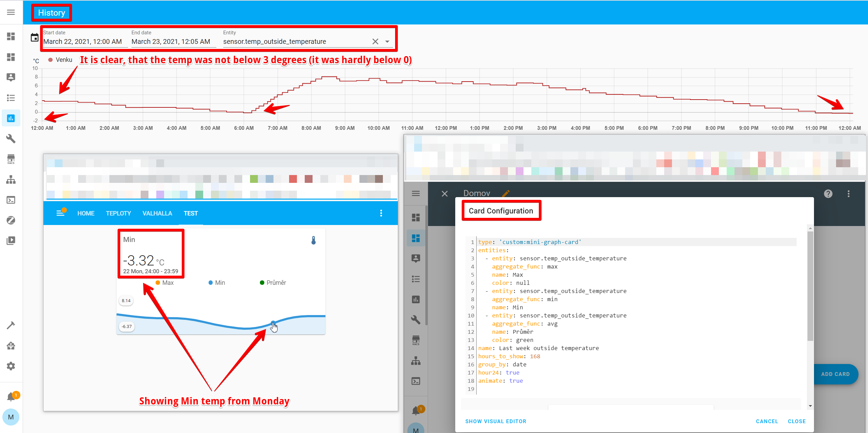Screen dimensions: 868x433
Task: Open the Terminal from the sidebar
Action: (11, 200)
